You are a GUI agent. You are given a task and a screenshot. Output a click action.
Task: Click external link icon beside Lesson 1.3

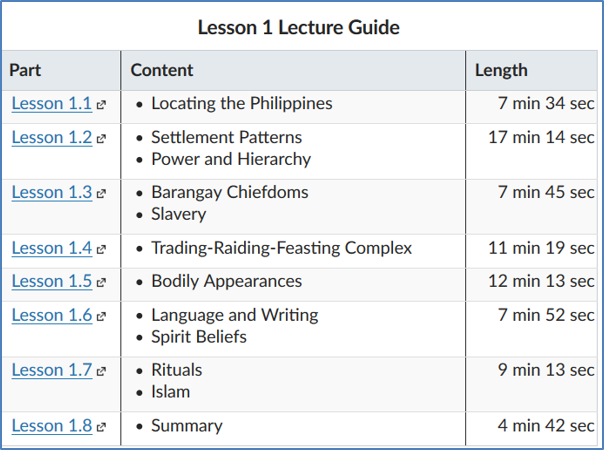(102, 193)
